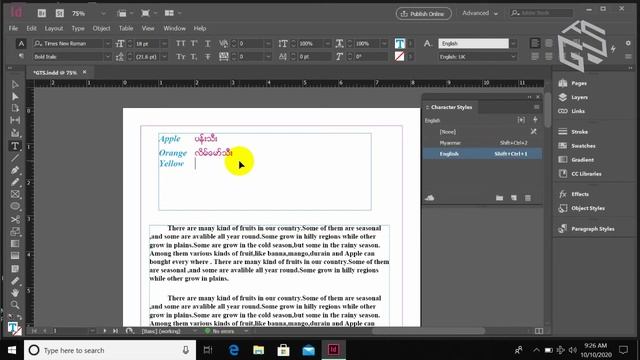This screenshot has height=360, width=640.
Task: Open vertical scale 100% dropdown
Action: tap(327, 43)
